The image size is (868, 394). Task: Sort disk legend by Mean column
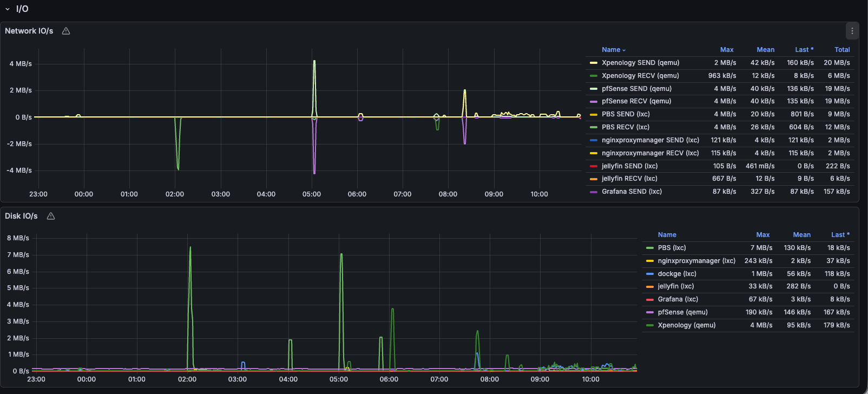point(801,235)
